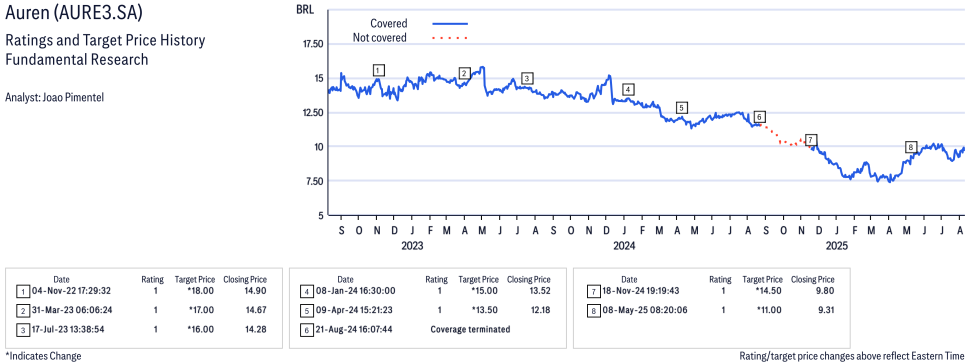Image resolution: width=975 pixels, height=362 pixels.
Task: Click table row index box 7
Action: point(593,291)
